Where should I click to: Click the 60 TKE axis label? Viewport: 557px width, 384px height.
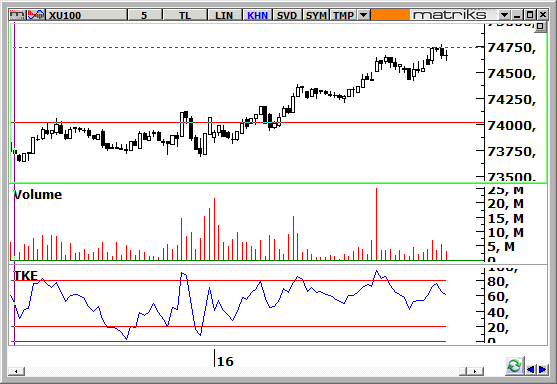click(498, 297)
